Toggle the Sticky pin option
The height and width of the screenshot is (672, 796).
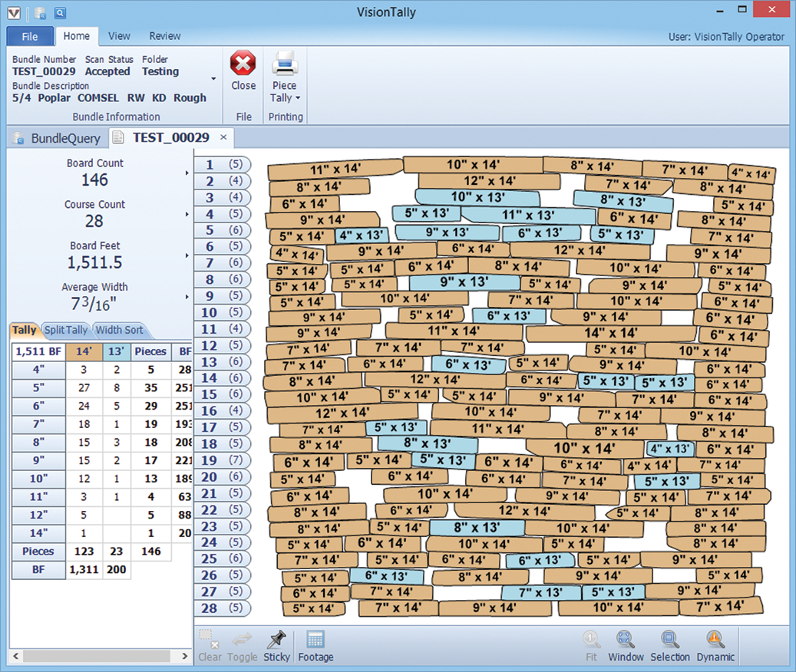click(x=276, y=640)
